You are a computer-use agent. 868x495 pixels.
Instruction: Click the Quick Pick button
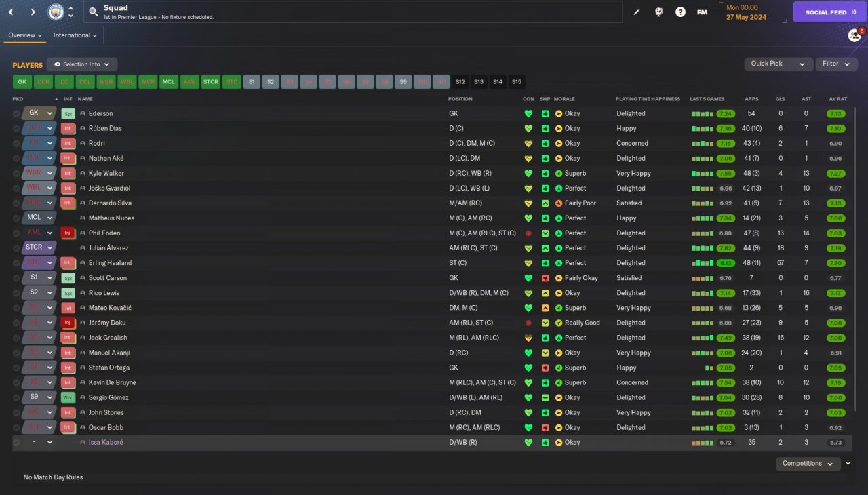[767, 64]
